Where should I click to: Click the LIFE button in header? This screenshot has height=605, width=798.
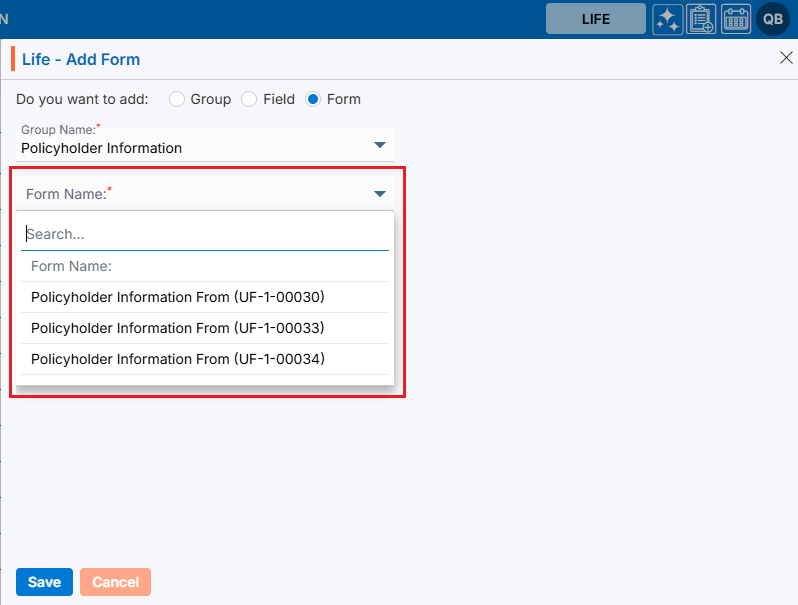pos(595,19)
